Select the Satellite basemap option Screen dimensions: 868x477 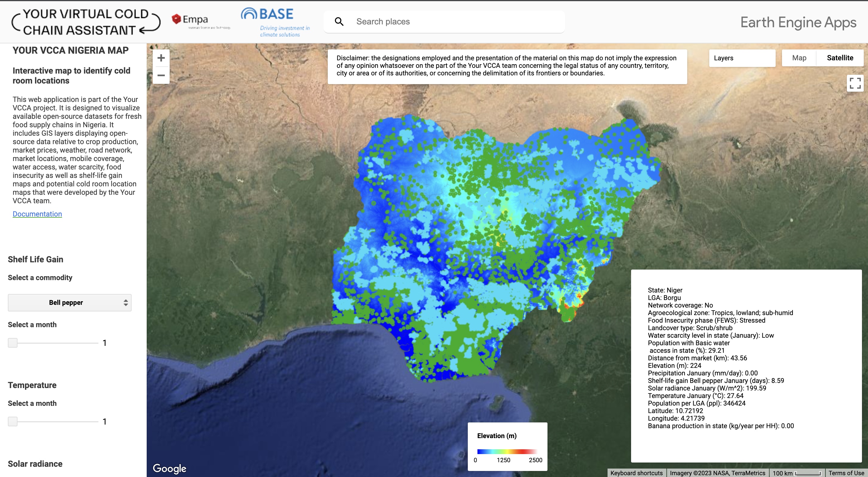(x=840, y=58)
